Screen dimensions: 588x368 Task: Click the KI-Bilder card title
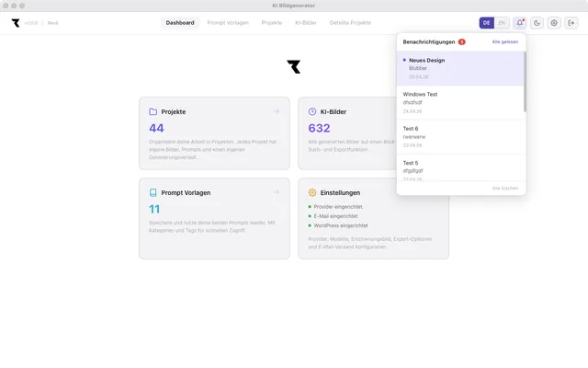point(333,111)
